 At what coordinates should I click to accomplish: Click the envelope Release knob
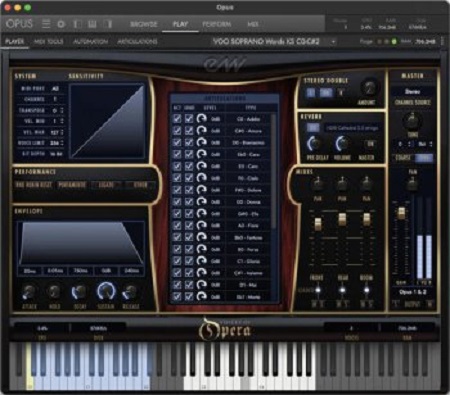tap(130, 292)
